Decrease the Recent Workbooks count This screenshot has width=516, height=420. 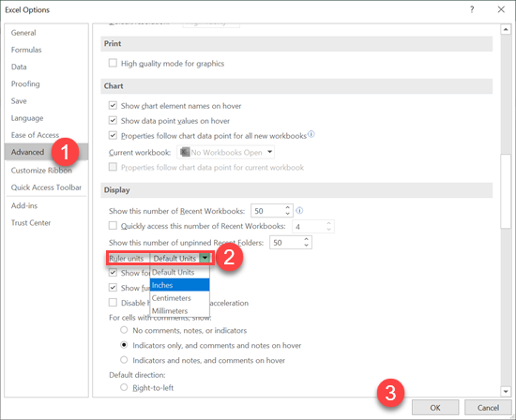point(288,214)
